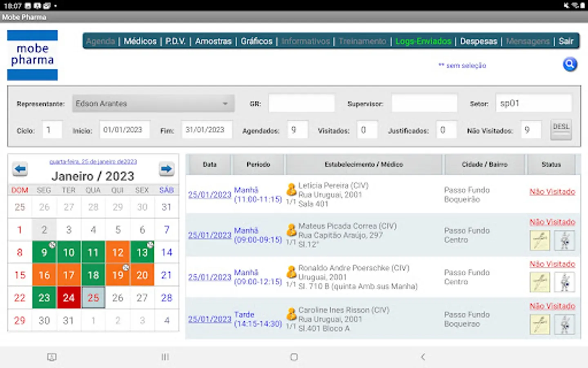Click the figure icon in Mateus Picada row

[564, 240]
